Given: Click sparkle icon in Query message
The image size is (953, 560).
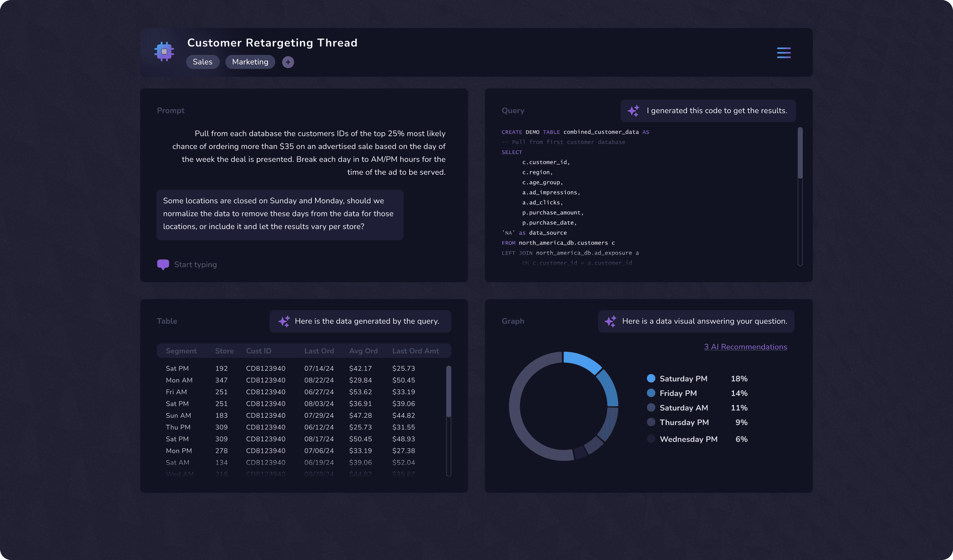Looking at the screenshot, I should [633, 111].
